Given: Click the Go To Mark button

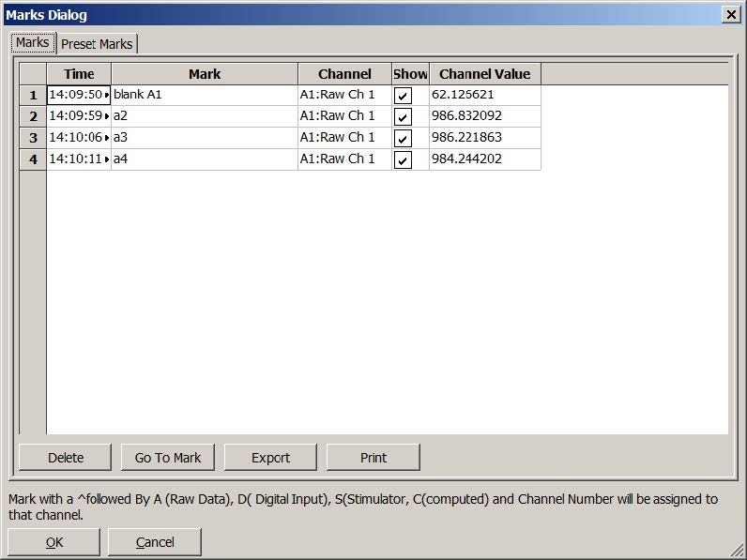Looking at the screenshot, I should [x=168, y=458].
